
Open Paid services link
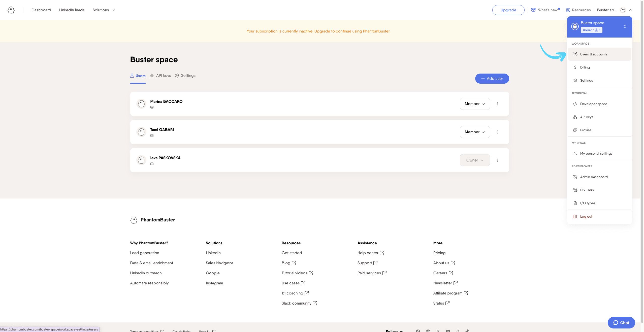(372, 273)
